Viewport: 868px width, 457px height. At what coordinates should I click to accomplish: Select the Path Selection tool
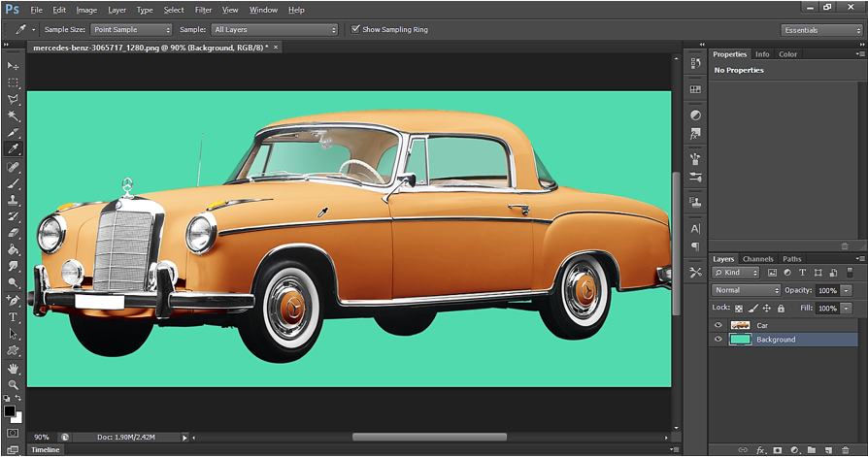[13, 334]
